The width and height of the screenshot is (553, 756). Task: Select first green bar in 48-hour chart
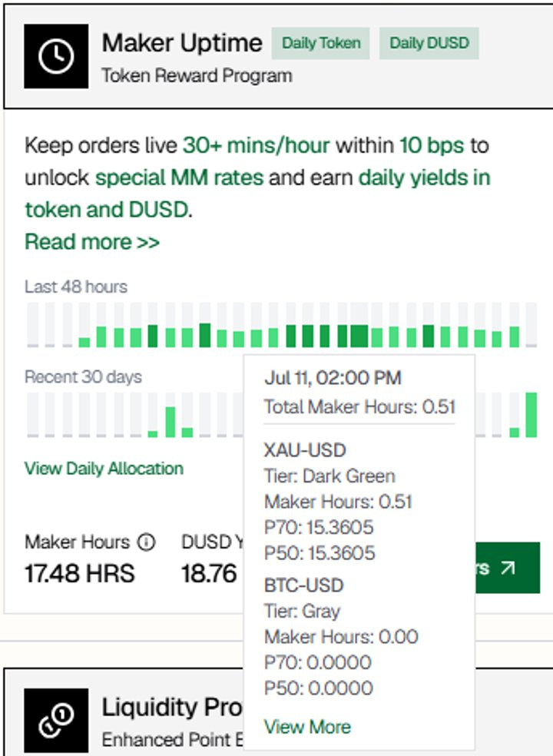(x=84, y=343)
